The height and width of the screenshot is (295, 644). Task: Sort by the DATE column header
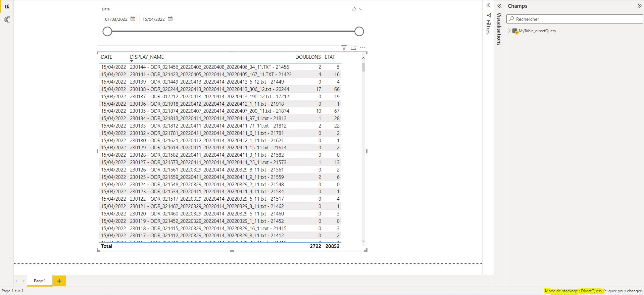[107, 57]
